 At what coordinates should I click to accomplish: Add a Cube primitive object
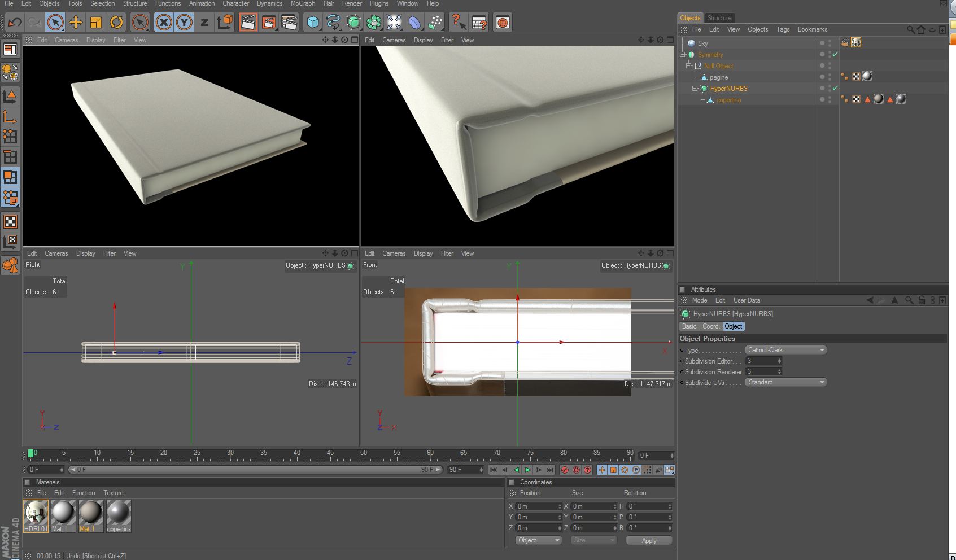pos(313,23)
